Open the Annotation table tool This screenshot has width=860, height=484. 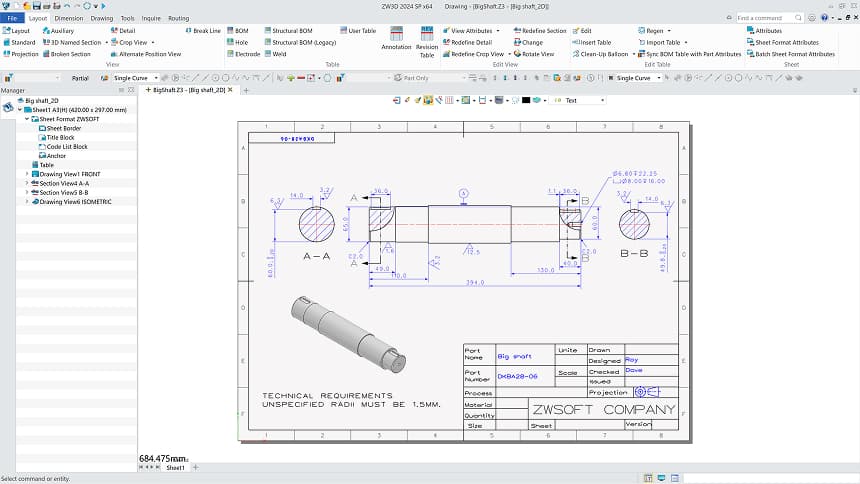[396, 38]
